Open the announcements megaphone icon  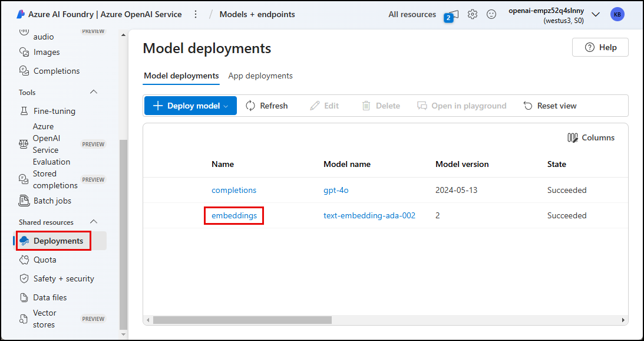pyautogui.click(x=454, y=14)
